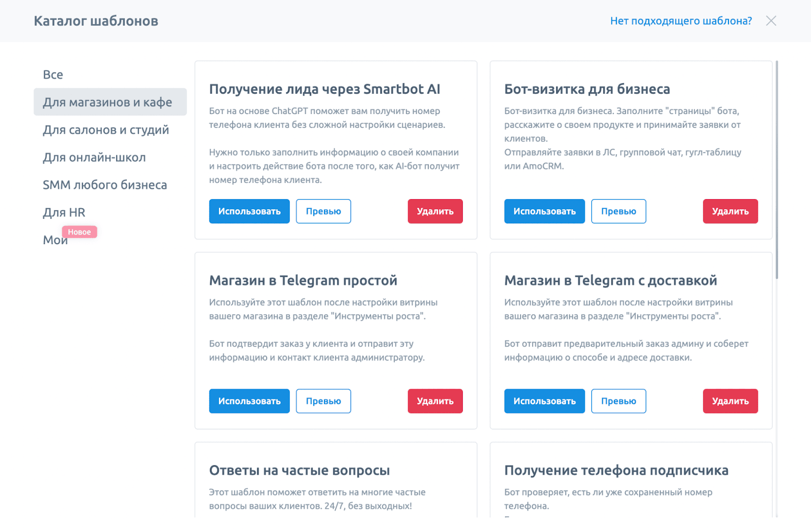
Task: Use the Smartbot AI lead template
Action: 249,211
